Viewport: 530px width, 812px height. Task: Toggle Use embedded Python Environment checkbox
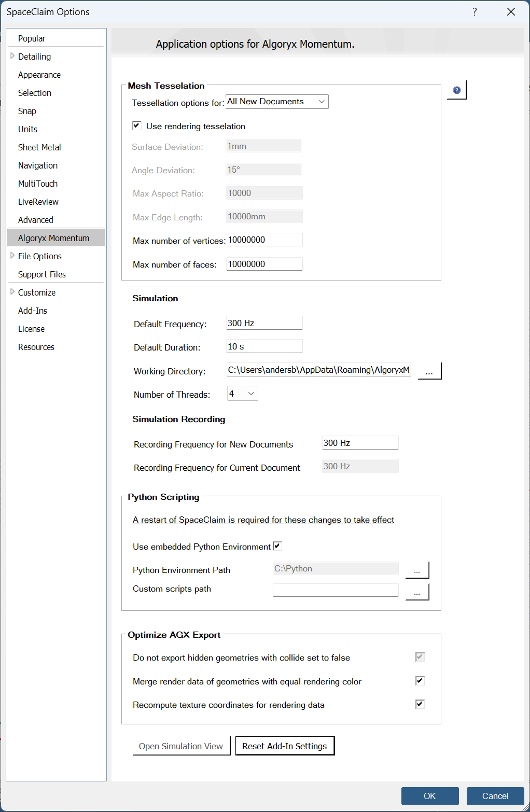tap(277, 546)
